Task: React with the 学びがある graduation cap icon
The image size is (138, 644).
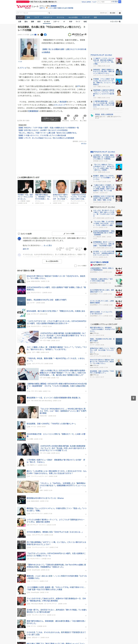Action: (x=66, y=118)
